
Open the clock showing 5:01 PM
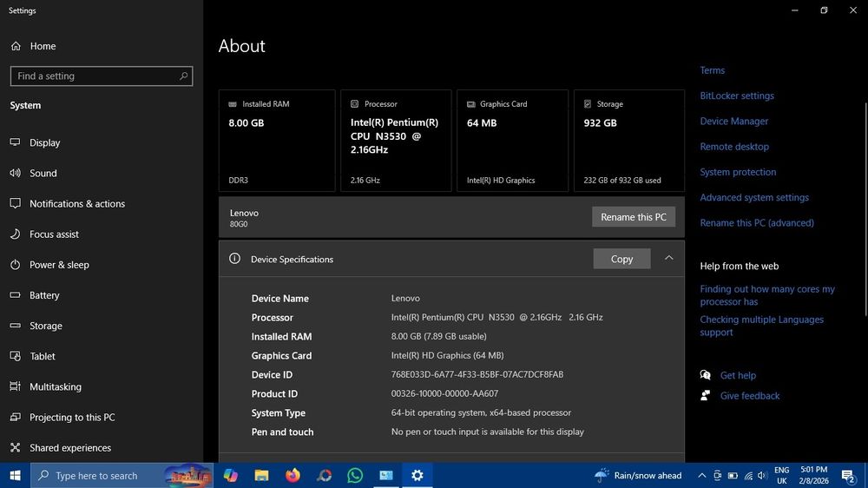point(814,475)
